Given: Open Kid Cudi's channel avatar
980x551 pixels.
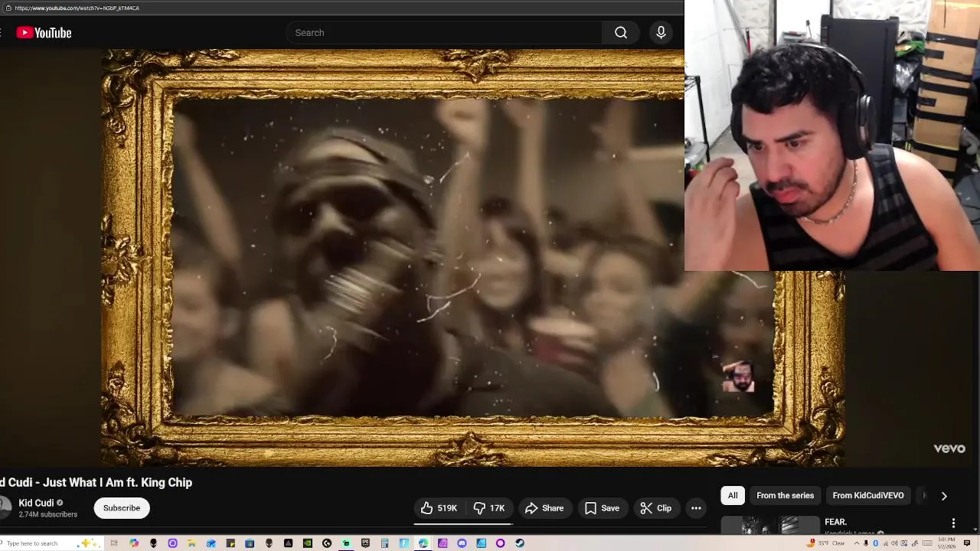Looking at the screenshot, I should pyautogui.click(x=5, y=508).
